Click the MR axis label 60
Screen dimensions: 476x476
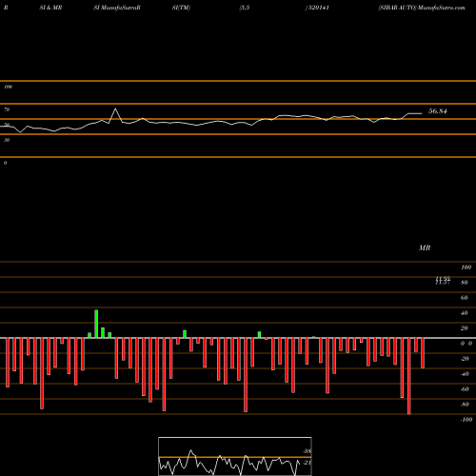pyautogui.click(x=464, y=298)
